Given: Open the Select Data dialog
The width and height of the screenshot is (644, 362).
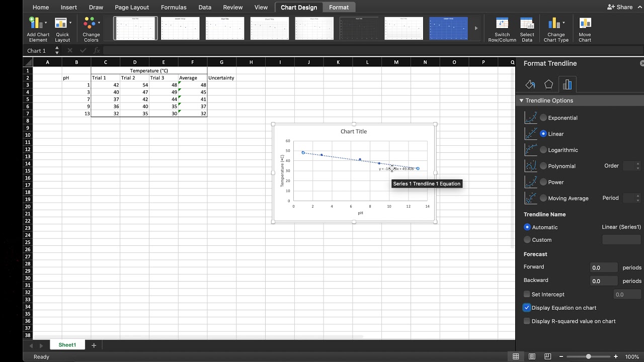Looking at the screenshot, I should pos(527,30).
